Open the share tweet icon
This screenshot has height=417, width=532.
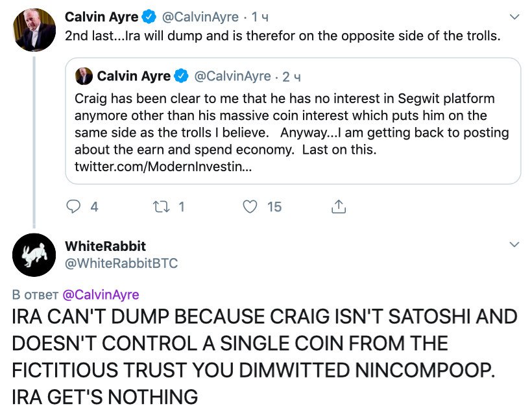pos(339,207)
